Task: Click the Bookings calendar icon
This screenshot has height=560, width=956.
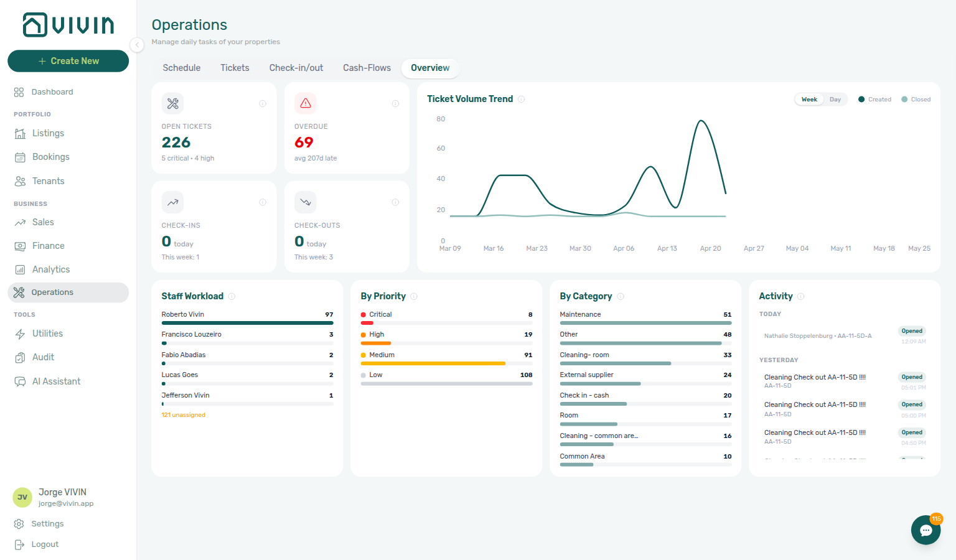Action: 20,157
